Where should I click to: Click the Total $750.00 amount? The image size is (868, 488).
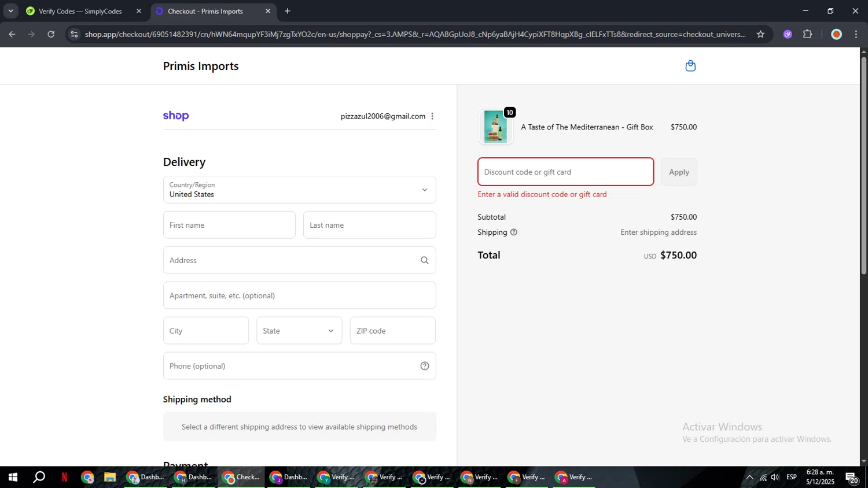tap(678, 255)
